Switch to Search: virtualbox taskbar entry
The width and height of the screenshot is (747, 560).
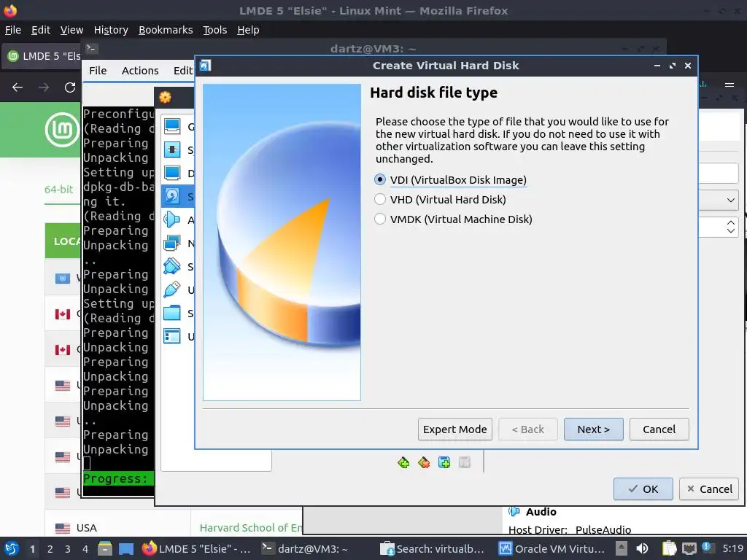pyautogui.click(x=433, y=548)
